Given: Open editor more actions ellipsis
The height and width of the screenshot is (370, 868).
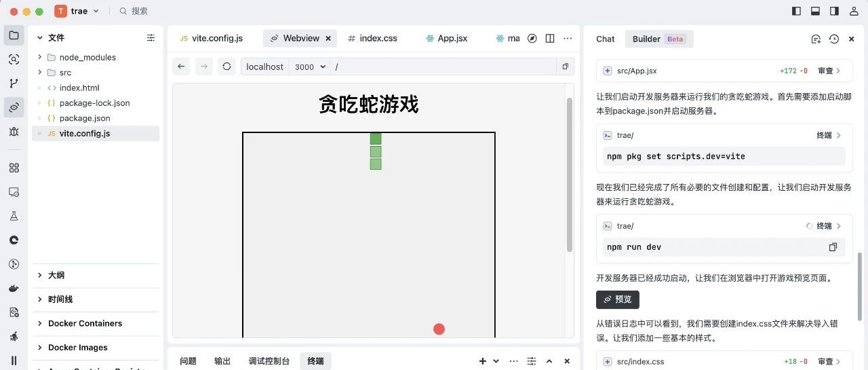Looking at the screenshot, I should (568, 39).
